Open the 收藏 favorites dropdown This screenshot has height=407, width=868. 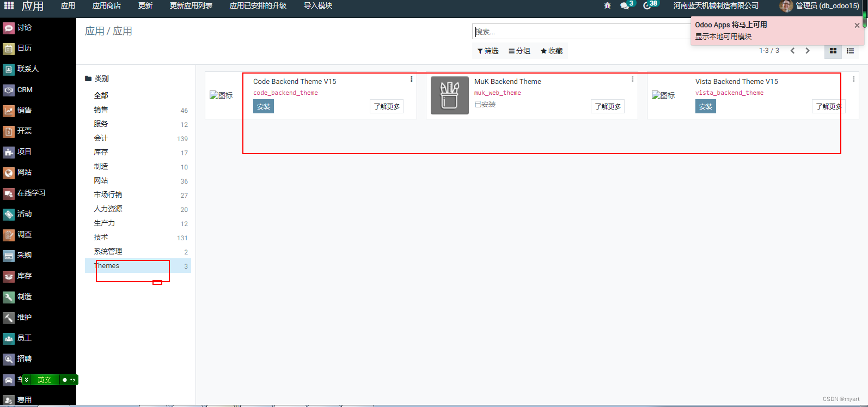tap(552, 51)
